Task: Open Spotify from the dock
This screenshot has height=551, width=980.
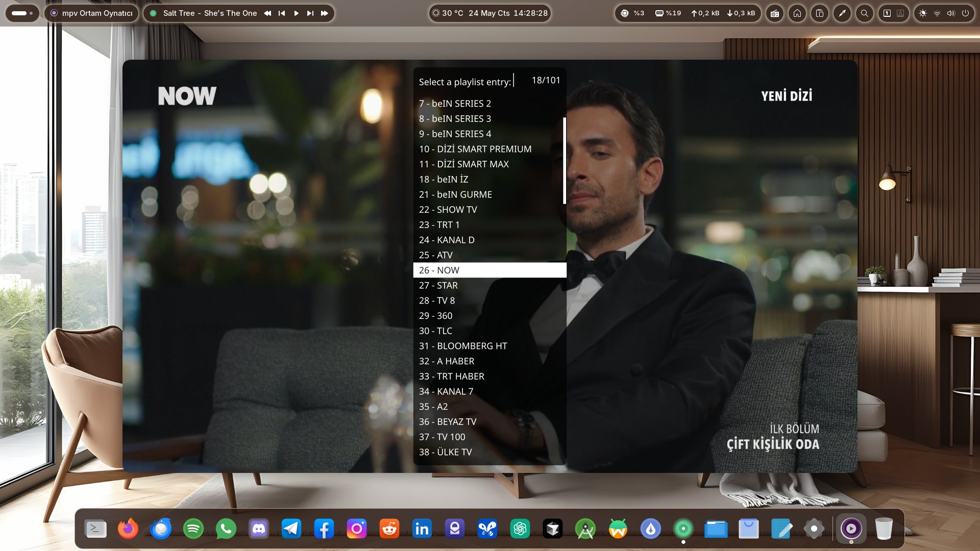Action: pos(193,529)
